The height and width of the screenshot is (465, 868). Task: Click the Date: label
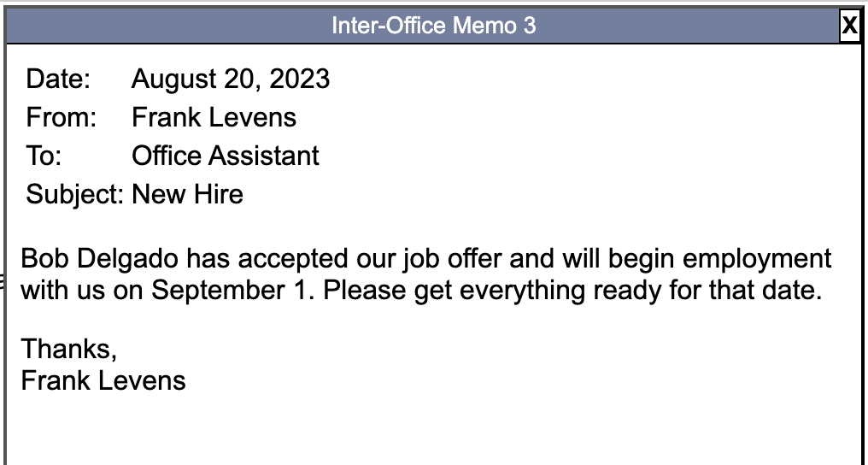(58, 79)
